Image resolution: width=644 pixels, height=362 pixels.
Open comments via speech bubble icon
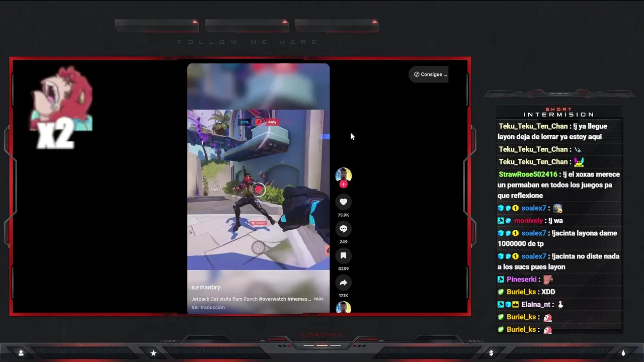click(343, 229)
